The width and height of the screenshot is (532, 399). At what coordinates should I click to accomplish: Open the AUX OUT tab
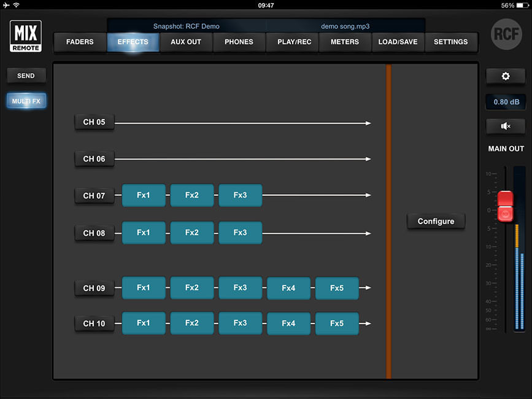[186, 42]
